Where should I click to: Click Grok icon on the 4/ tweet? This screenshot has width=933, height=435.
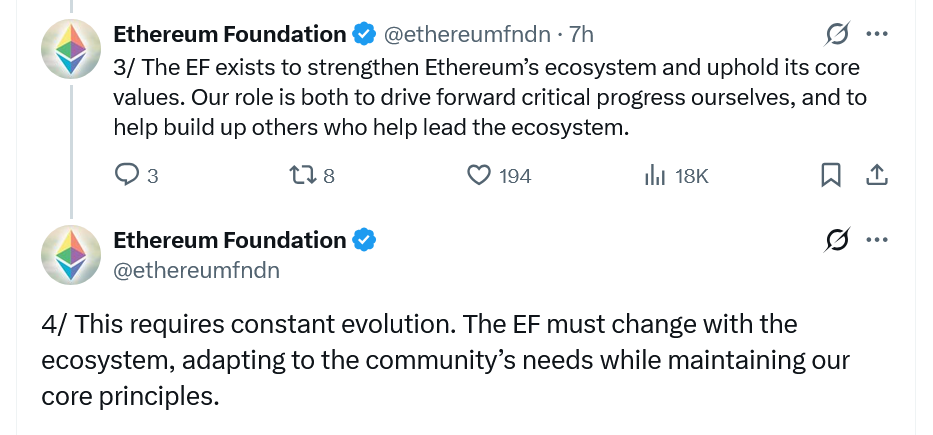click(x=837, y=240)
